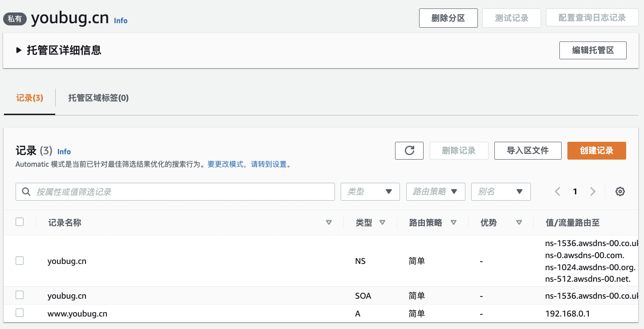Image resolution: width=644 pixels, height=329 pixels.
Task: Click page number 1 in pagination
Action: 575,192
